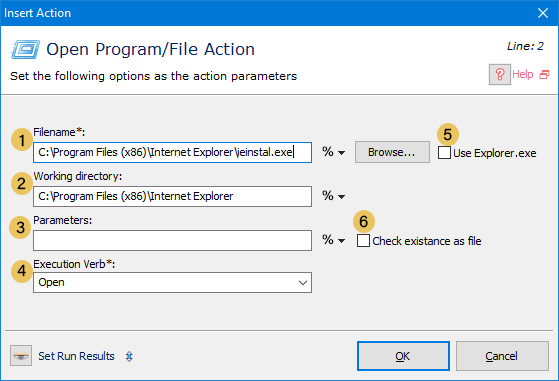Tick Check existance as file checkbox
The height and width of the screenshot is (381, 559).
363,241
